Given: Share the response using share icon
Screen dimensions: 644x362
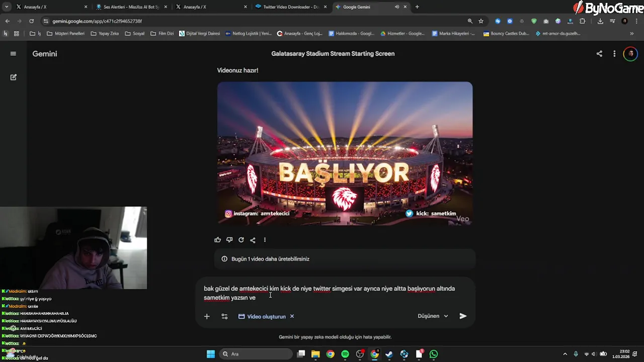Looking at the screenshot, I should pyautogui.click(x=253, y=240).
